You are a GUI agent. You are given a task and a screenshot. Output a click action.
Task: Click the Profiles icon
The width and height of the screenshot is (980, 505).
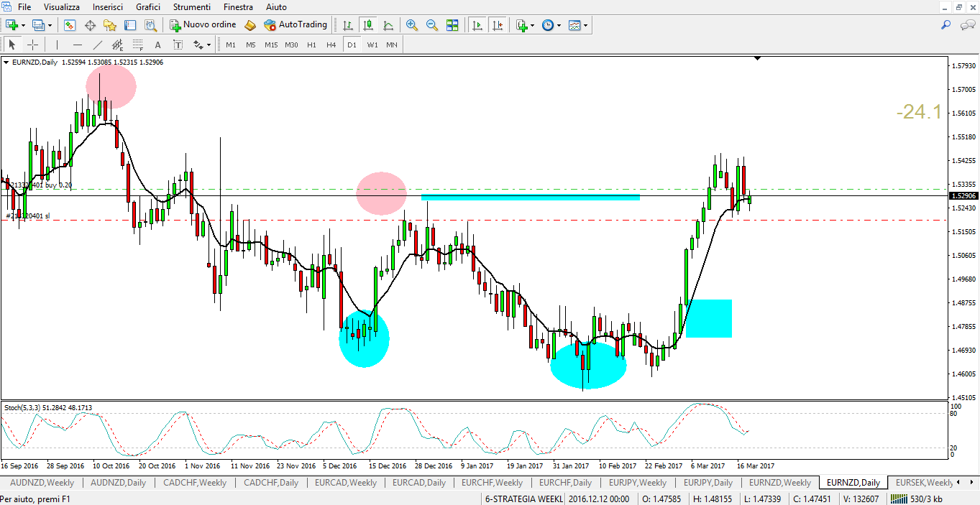click(38, 25)
